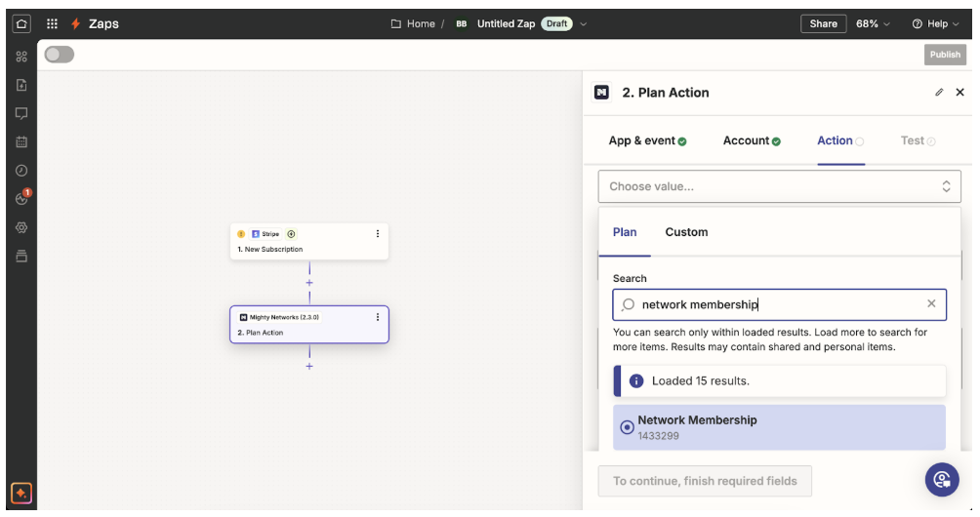Close the Plan Action panel
Viewport: 980px width, 517px height.
pyautogui.click(x=960, y=93)
